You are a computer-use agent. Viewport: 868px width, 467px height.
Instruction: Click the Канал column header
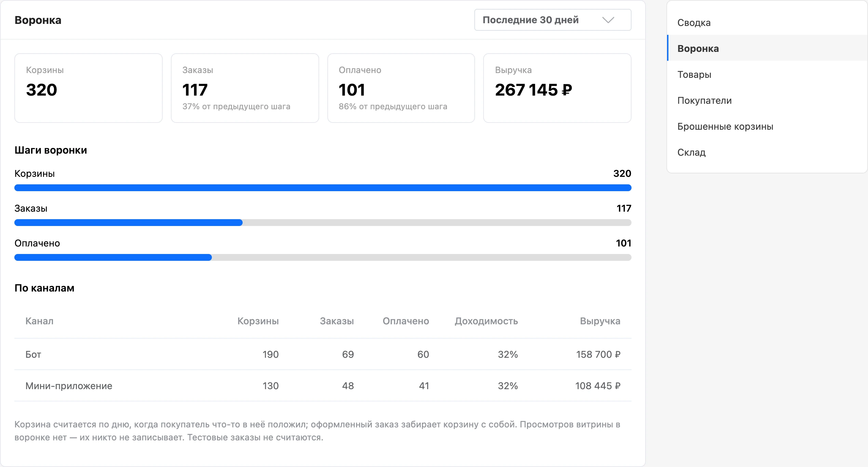coord(39,321)
